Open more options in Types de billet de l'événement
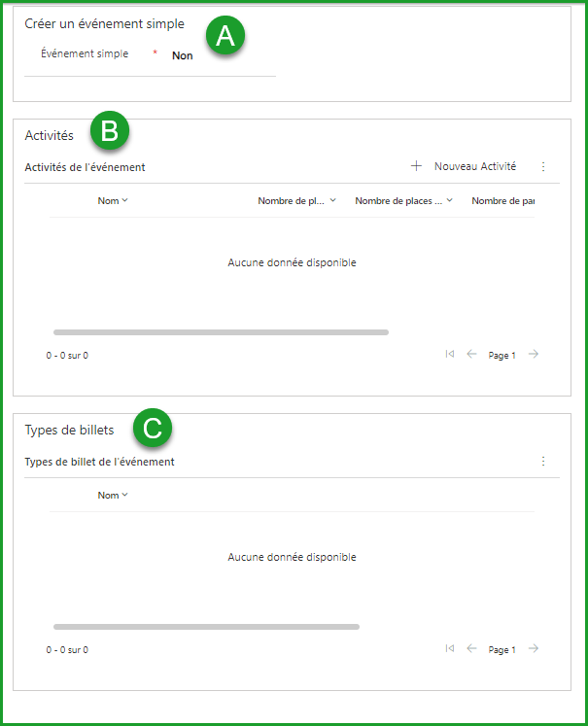Image resolution: width=588 pixels, height=726 pixels. coord(543,462)
